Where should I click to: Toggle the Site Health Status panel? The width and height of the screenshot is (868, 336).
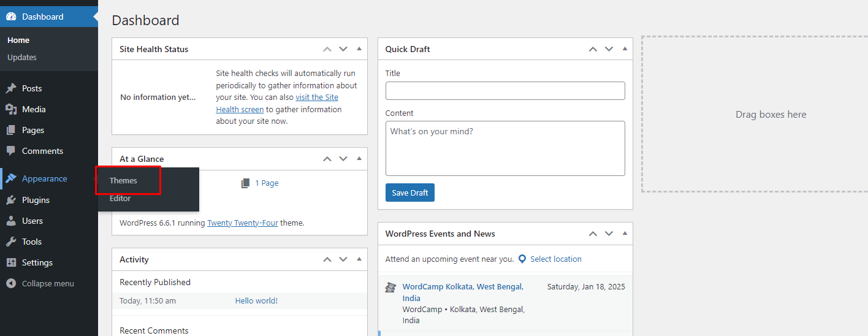359,49
